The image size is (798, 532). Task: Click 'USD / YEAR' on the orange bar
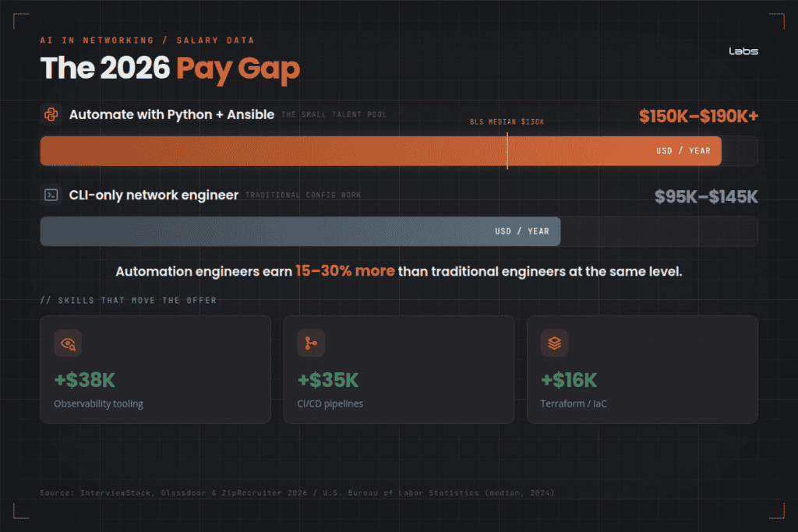click(x=683, y=150)
